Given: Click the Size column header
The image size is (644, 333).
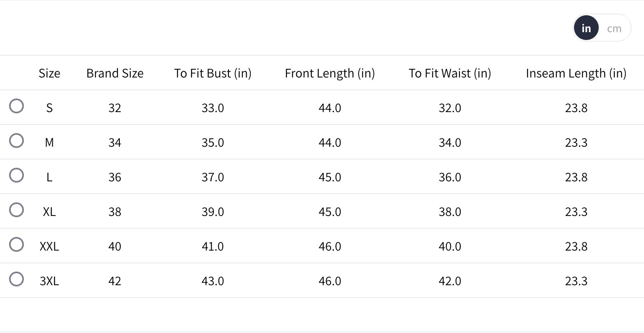Looking at the screenshot, I should [49, 73].
